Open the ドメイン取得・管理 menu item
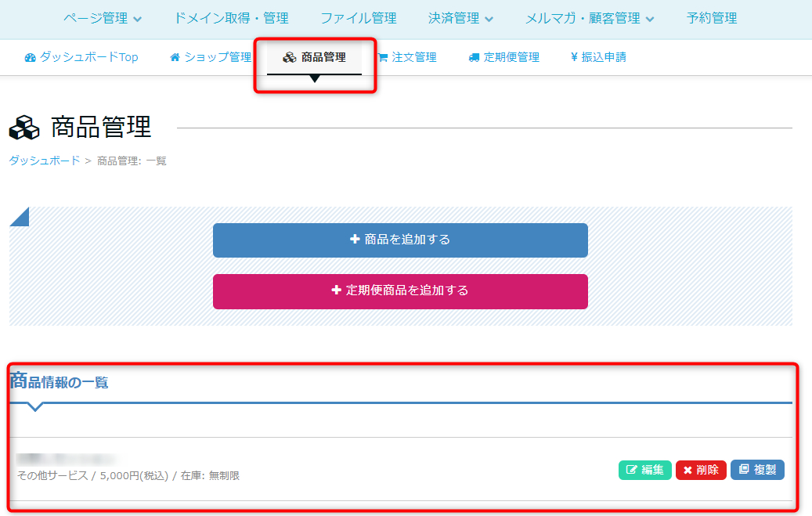 231,18
